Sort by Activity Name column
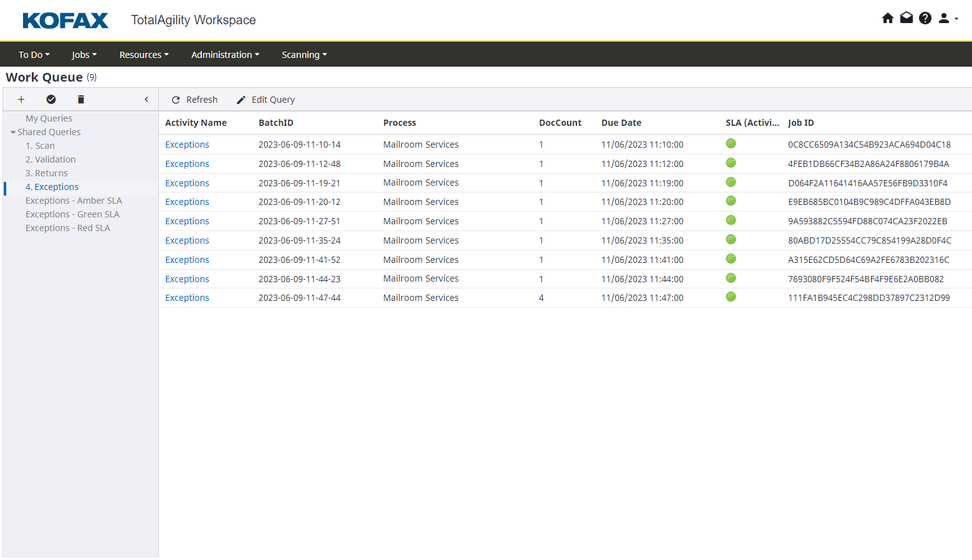Image resolution: width=972 pixels, height=560 pixels. [196, 123]
